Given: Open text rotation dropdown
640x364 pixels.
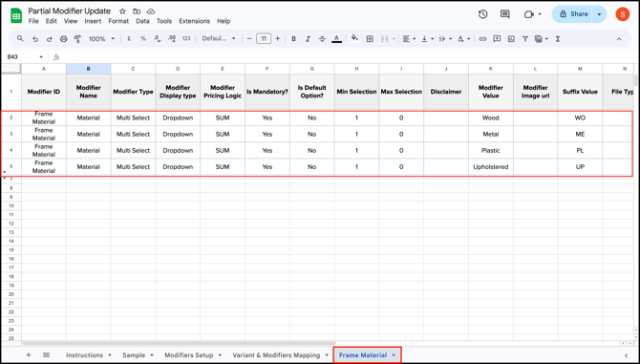Looking at the screenshot, I should [x=463, y=39].
